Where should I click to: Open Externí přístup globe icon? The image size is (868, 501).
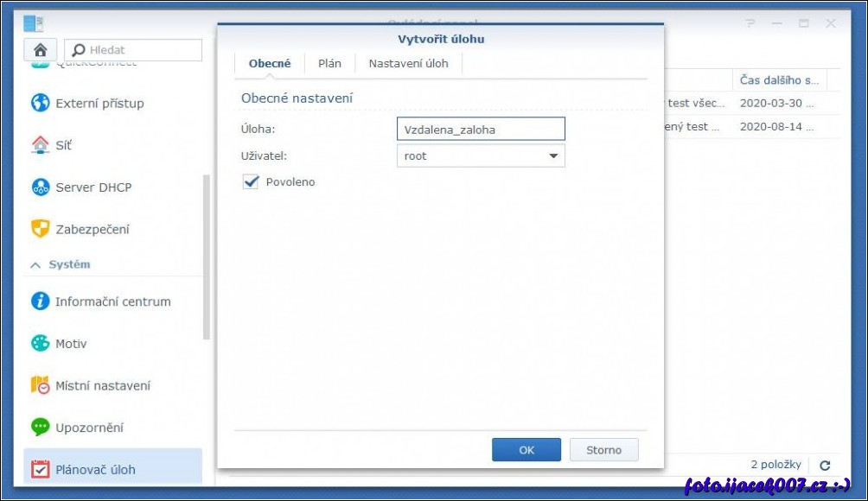coord(41,104)
